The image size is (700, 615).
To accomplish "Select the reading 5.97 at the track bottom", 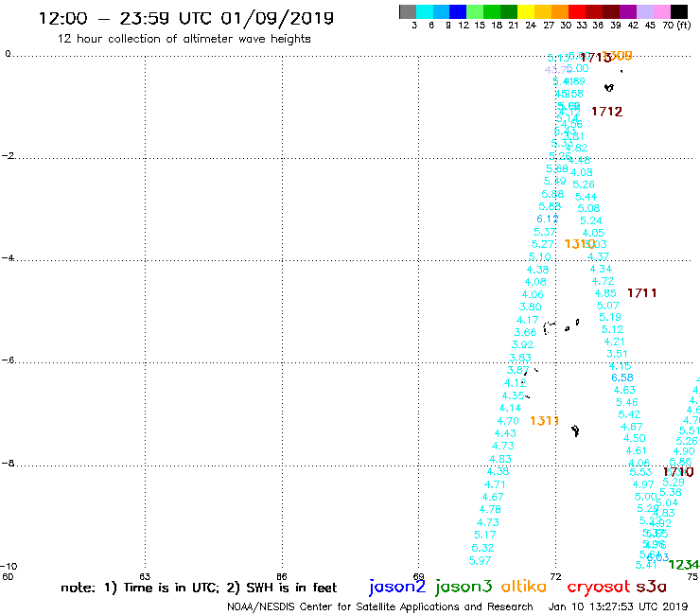I will (x=480, y=560).
